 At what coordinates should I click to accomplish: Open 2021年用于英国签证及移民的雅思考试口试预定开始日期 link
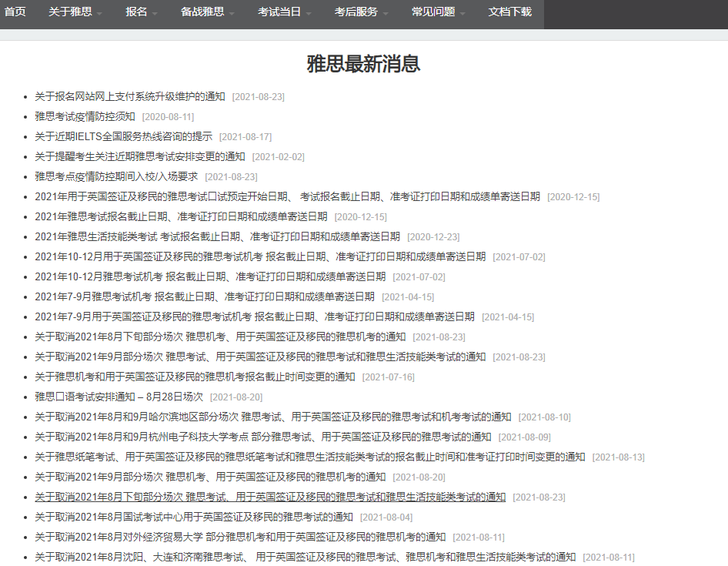pyautogui.click(x=287, y=196)
